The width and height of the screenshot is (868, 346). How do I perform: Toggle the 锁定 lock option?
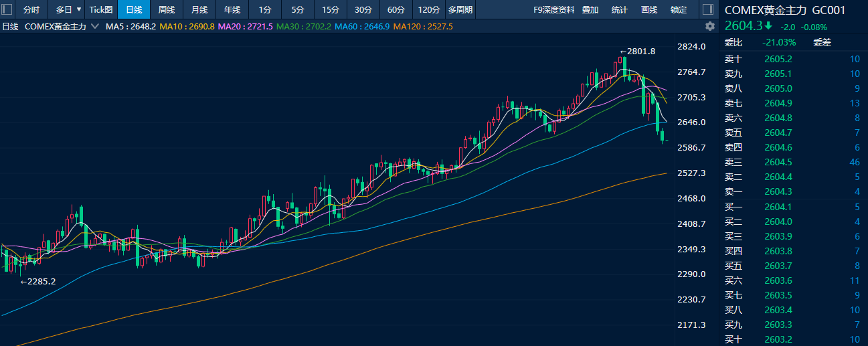(x=679, y=9)
